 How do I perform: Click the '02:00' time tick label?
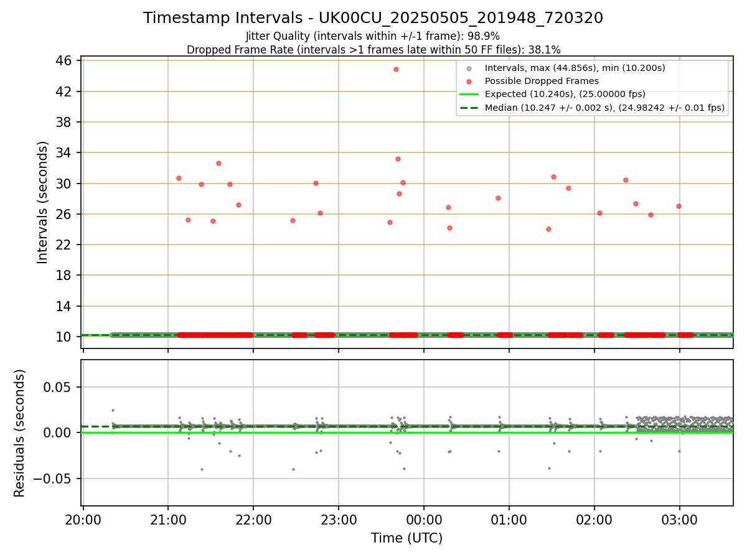594,520
